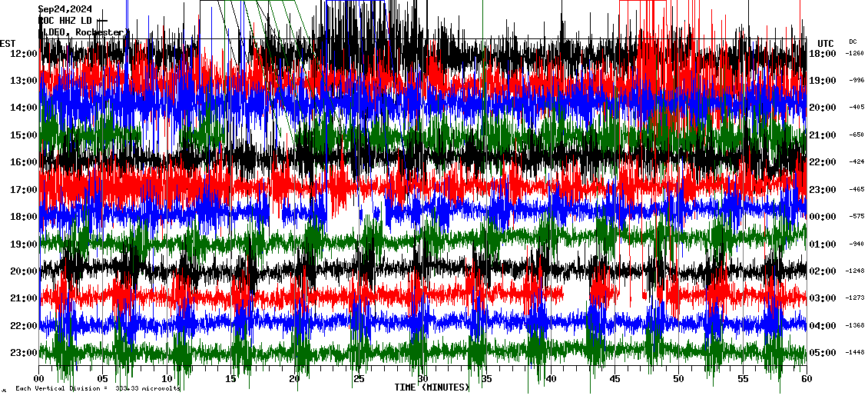Select the 15:00 EST row label
The image size is (868, 399).
pos(24,135)
